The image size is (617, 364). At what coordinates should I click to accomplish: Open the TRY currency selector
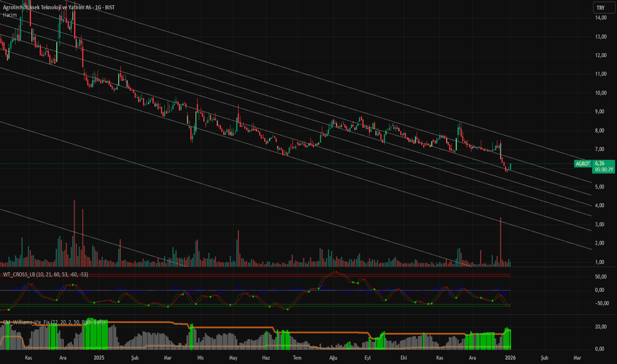point(600,7)
